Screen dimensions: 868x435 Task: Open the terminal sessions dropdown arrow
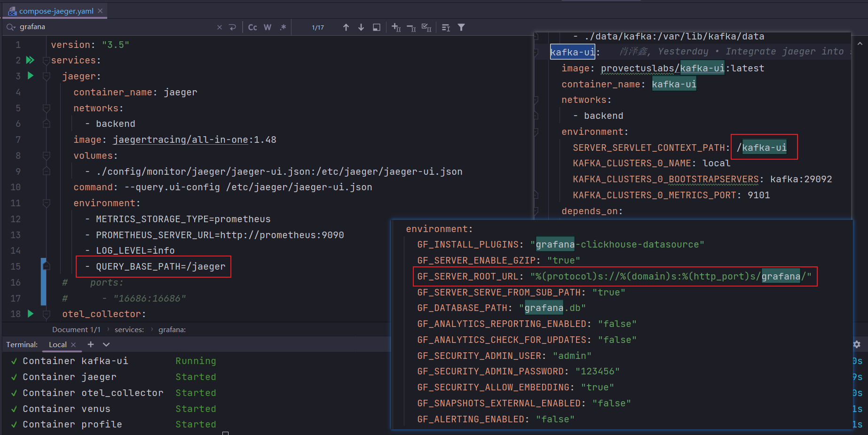(x=106, y=344)
